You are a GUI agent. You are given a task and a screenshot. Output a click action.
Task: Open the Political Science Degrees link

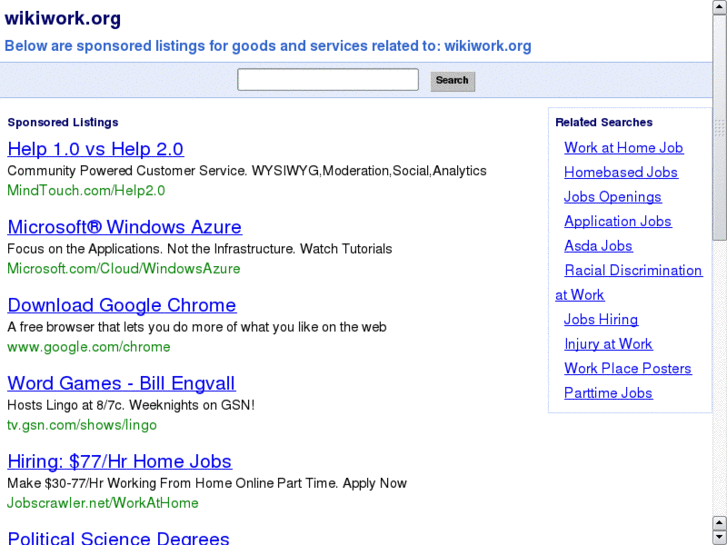pyautogui.click(x=119, y=538)
